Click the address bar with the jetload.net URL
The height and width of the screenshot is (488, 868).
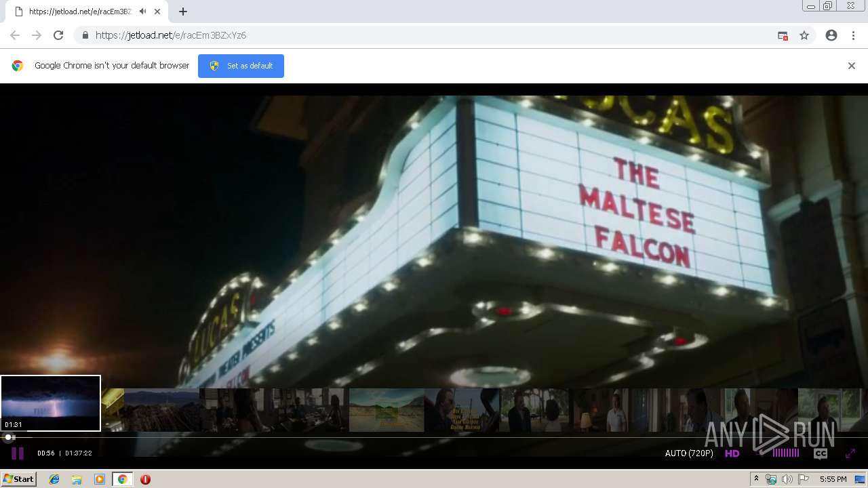coord(434,35)
